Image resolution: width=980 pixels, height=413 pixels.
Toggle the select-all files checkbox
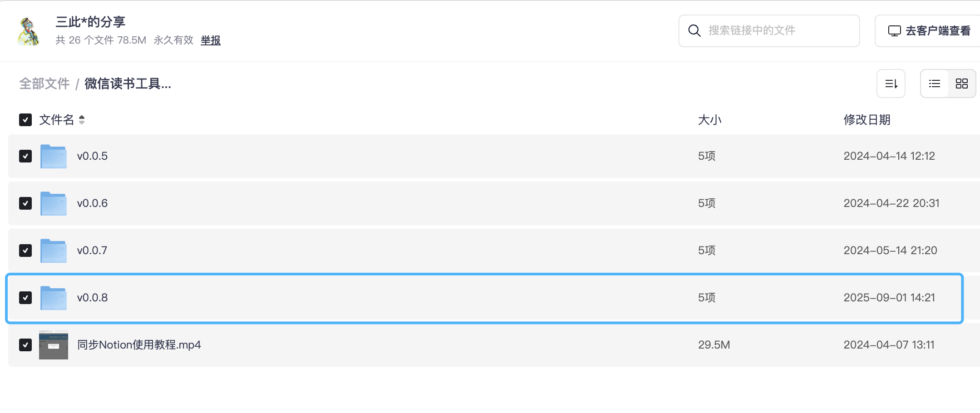[25, 120]
